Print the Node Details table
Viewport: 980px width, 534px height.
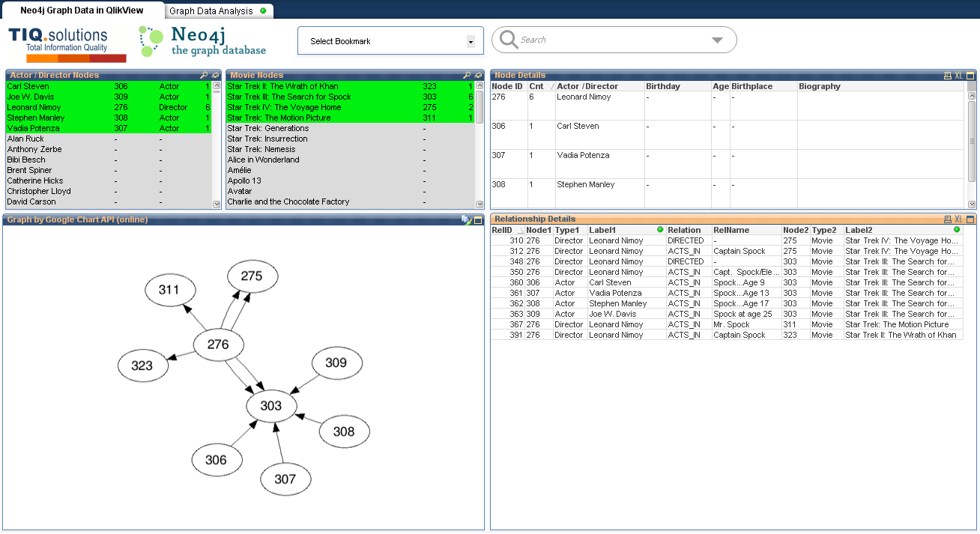click(947, 76)
